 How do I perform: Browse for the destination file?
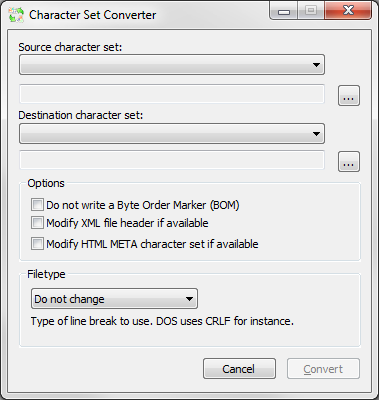coord(349,162)
